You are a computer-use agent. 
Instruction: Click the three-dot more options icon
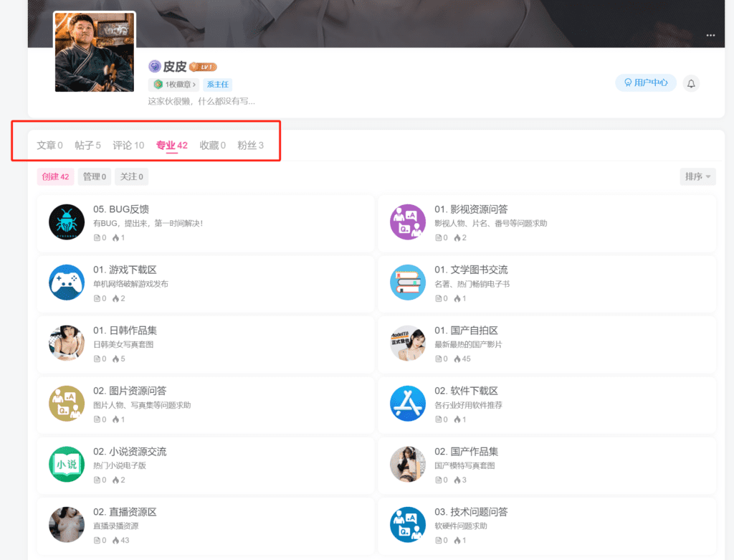(710, 35)
